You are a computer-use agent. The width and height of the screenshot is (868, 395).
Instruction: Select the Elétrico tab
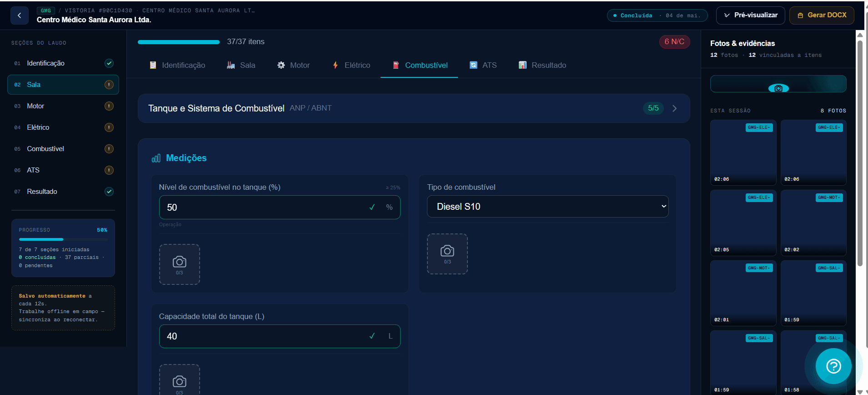coord(351,66)
